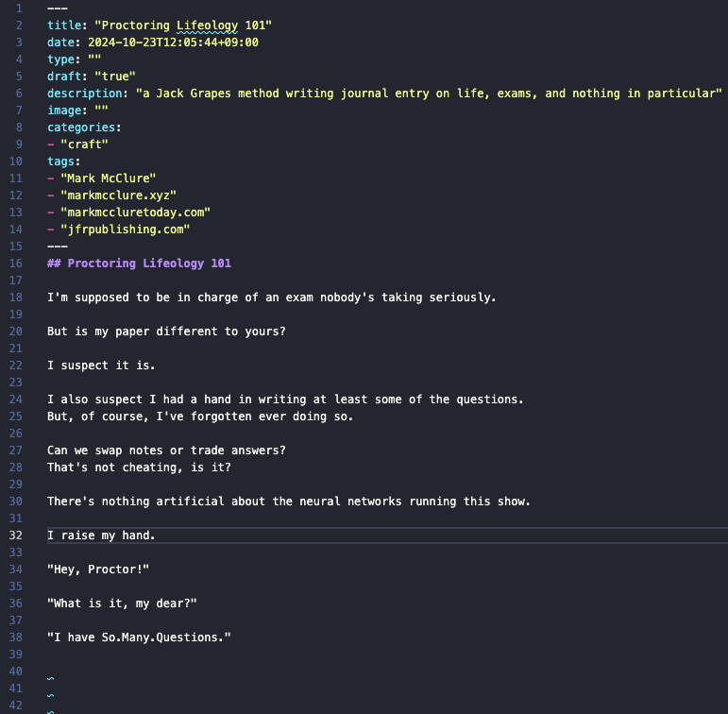Viewport: 728px width, 714px height.
Task: Click the line 'I suspect it is.'
Action: click(x=101, y=365)
